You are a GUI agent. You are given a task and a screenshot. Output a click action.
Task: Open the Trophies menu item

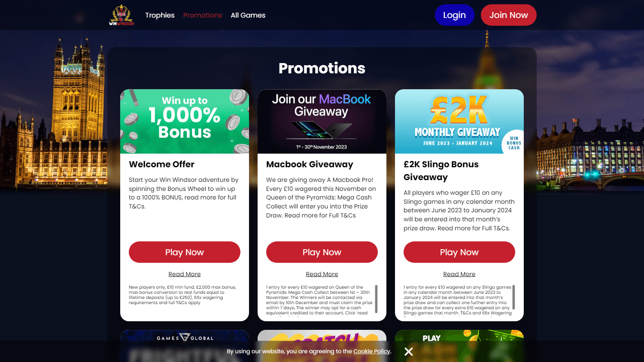tap(160, 15)
